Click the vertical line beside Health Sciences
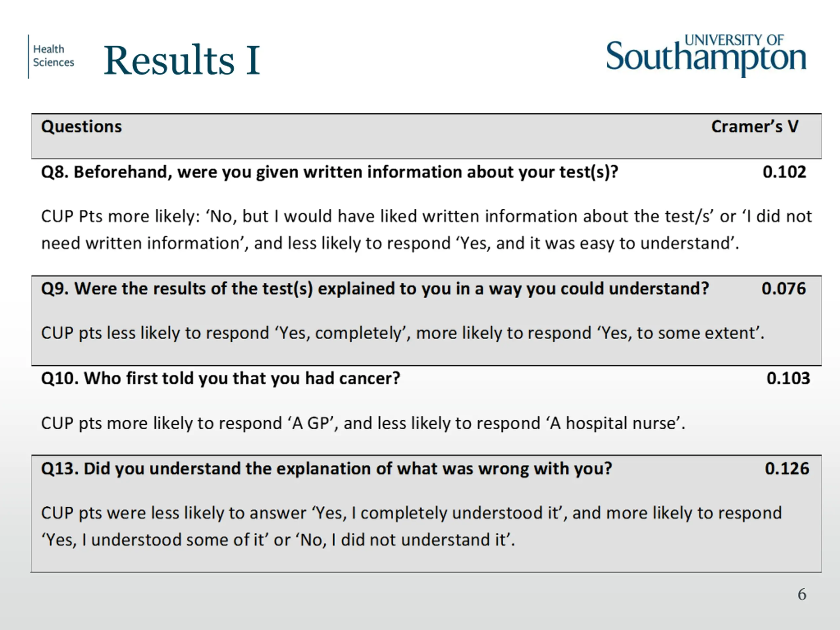 click(29, 56)
